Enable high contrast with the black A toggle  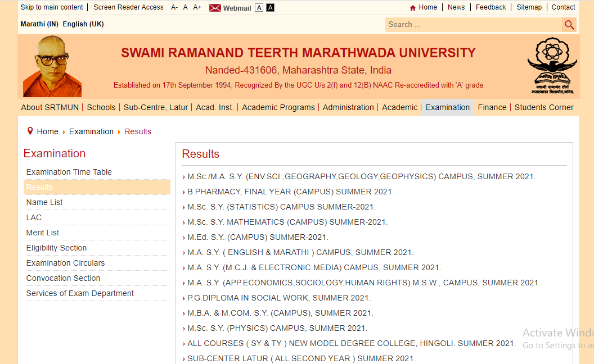click(269, 7)
